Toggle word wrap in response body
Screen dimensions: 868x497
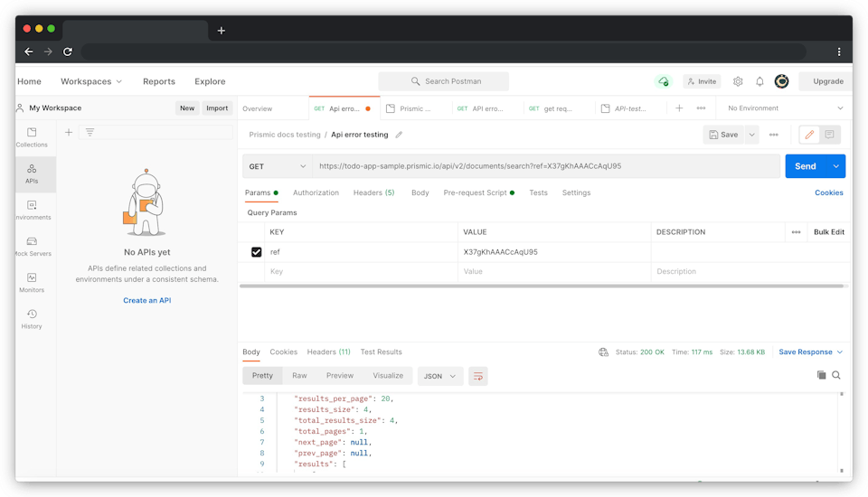click(477, 376)
